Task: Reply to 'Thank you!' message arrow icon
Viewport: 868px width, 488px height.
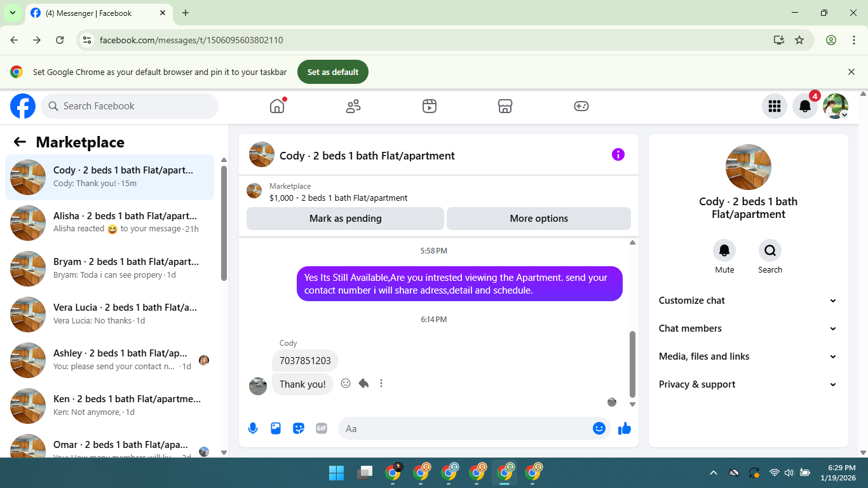Action: [x=363, y=383]
